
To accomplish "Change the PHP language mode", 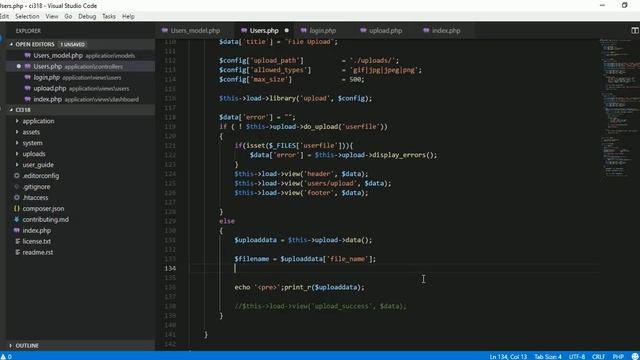I will [x=618, y=356].
